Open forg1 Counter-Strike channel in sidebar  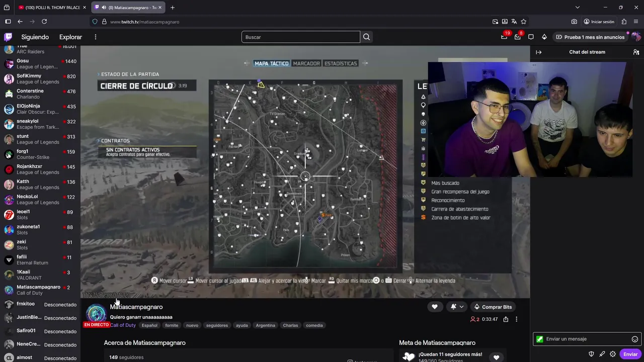pyautogui.click(x=40, y=154)
